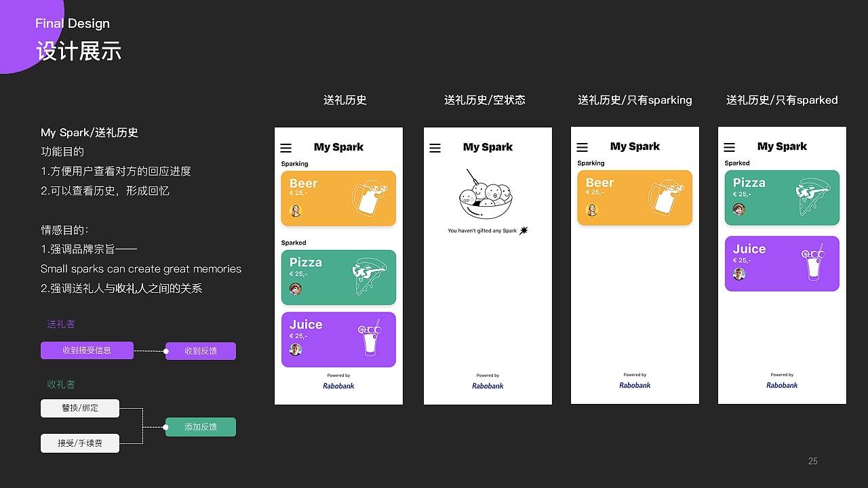Open the hamburger menu on the Sparked-only screen
The image size is (868, 488).
pyautogui.click(x=729, y=146)
